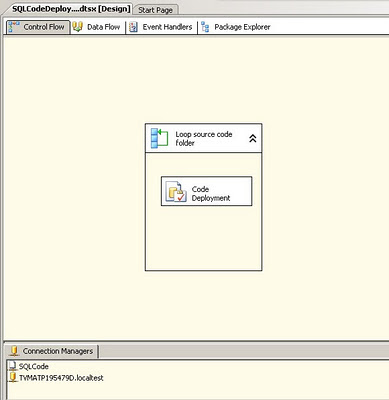Click the Loop source code folder title
389x400 pixels.
[x=204, y=138]
